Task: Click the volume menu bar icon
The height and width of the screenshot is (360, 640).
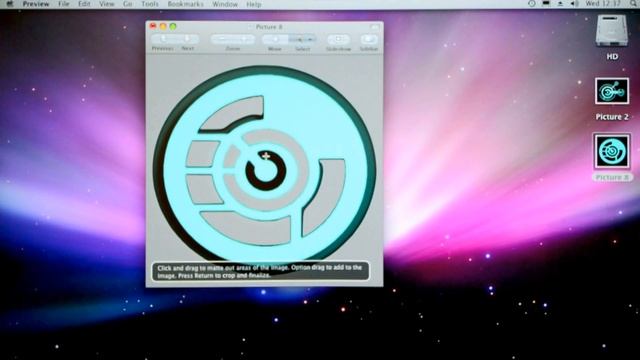Action: pyautogui.click(x=574, y=4)
